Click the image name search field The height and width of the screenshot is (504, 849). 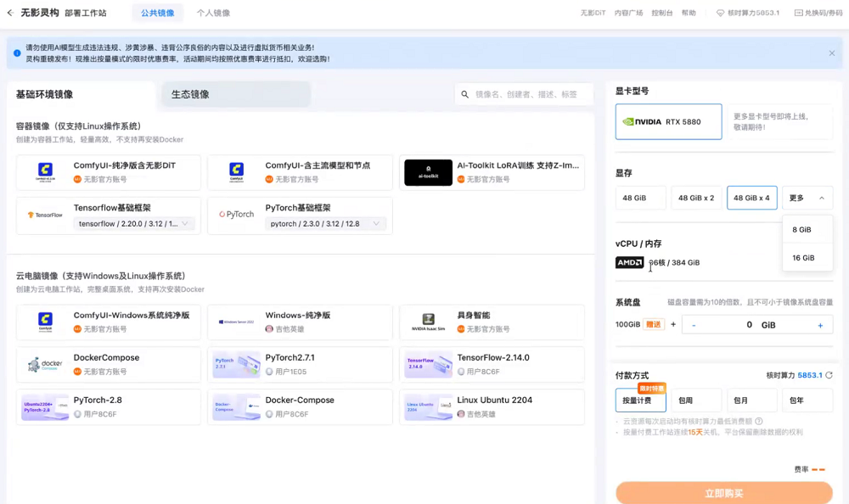pos(524,94)
